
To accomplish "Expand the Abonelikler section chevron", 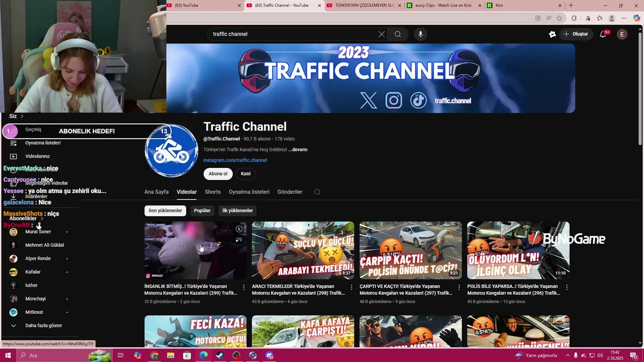I will coord(42,218).
